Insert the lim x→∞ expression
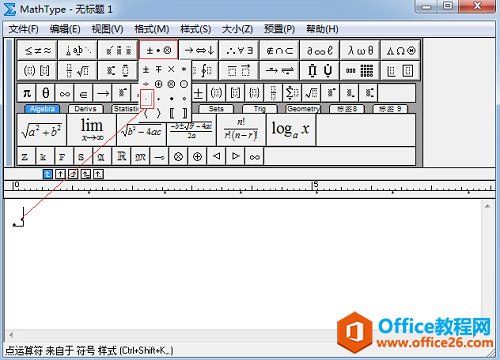Viewport: 500px width, 360px height. click(92, 130)
